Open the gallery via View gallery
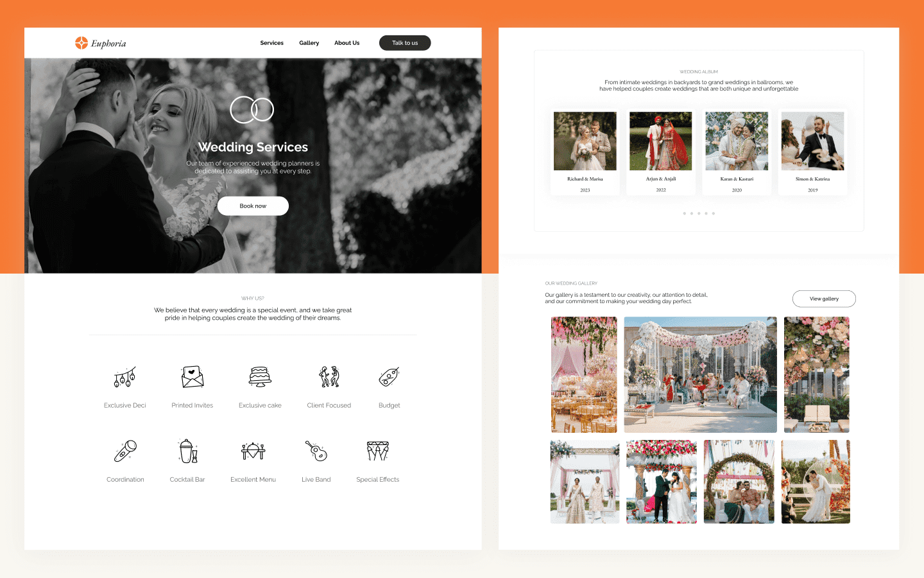Screen dimensions: 924x578 (x=824, y=299)
